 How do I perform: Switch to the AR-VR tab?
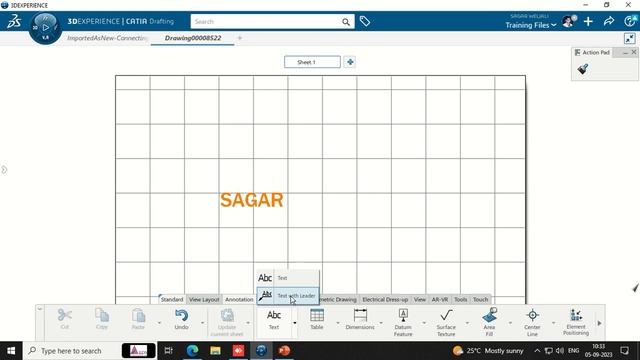[440, 299]
